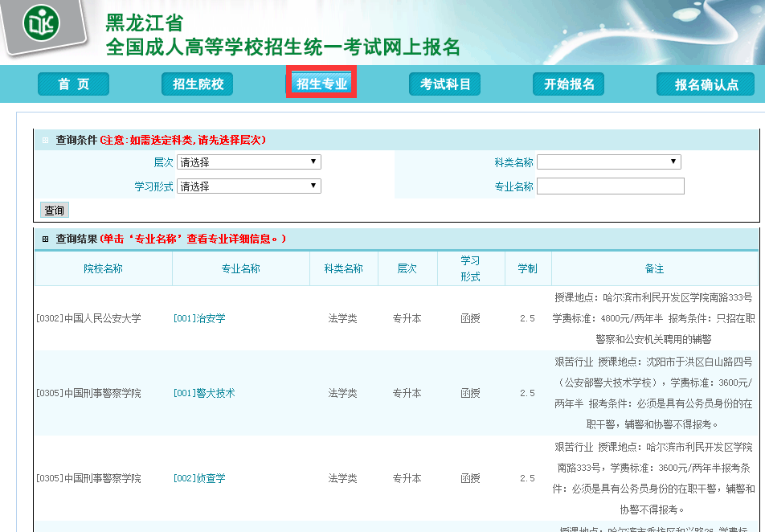Click 法学类 in the 治安学 row
765x532 pixels.
click(x=343, y=318)
